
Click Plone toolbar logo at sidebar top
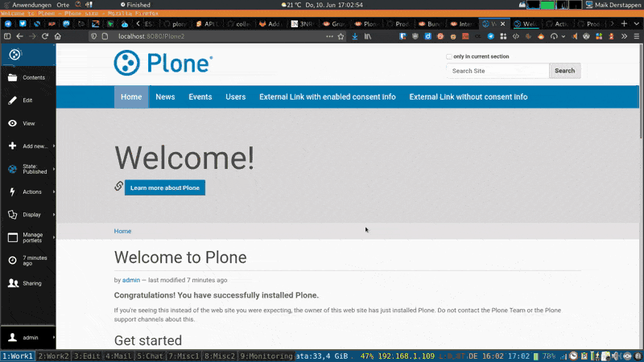pos(14,54)
